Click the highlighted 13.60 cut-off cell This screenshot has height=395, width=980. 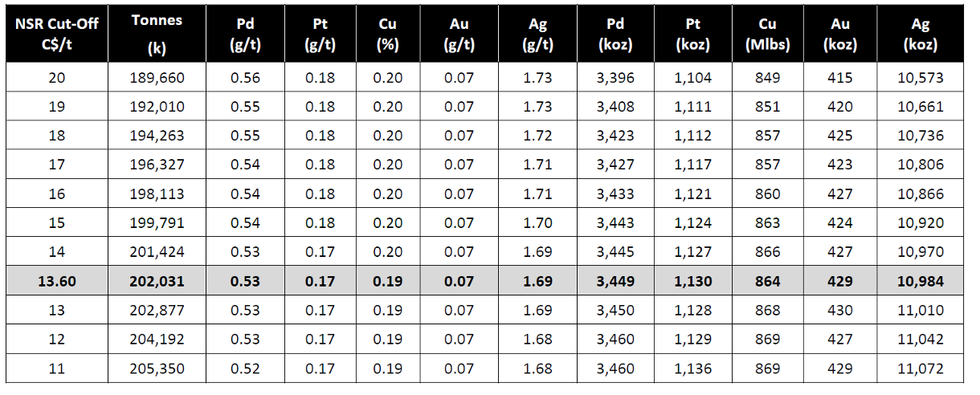56,282
